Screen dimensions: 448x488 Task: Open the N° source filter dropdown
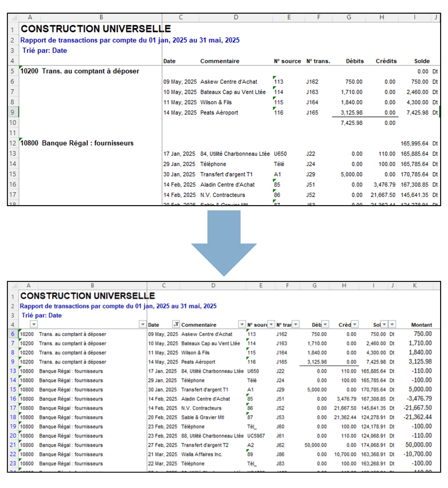point(271,324)
